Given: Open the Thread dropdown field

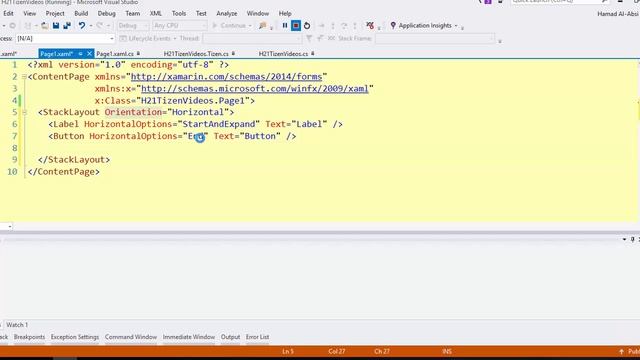Looking at the screenshot, I should (252, 38).
